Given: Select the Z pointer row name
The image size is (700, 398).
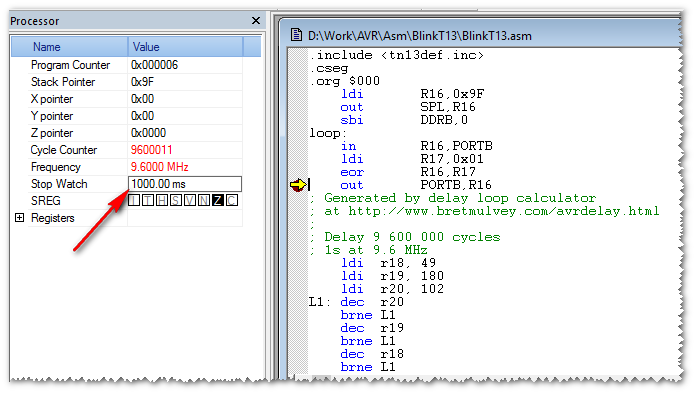Looking at the screenshot, I should pos(52,133).
